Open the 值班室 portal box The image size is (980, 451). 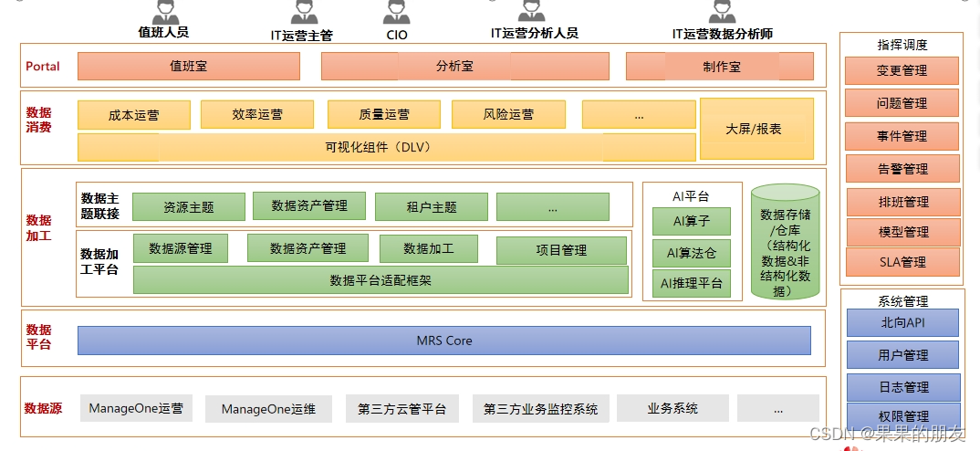point(189,67)
